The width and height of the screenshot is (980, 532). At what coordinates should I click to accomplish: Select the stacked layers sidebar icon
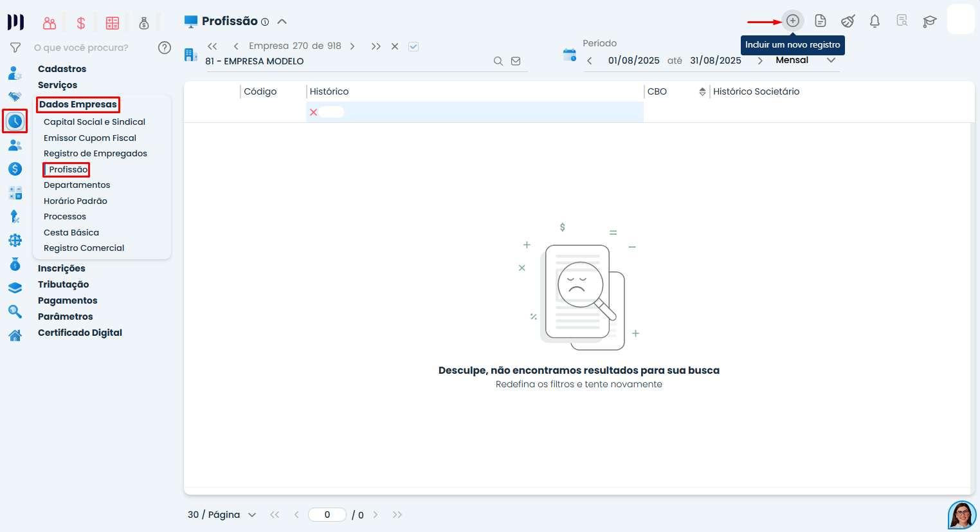point(15,288)
